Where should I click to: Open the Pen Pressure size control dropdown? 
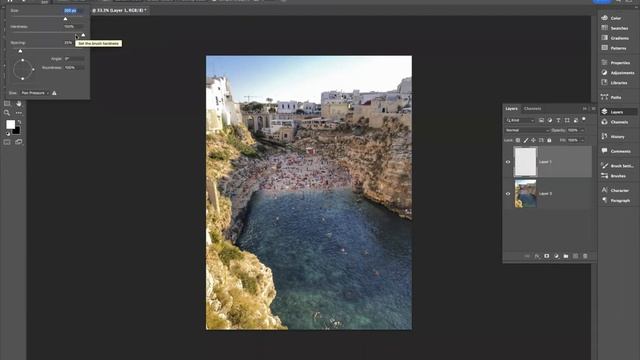(35, 93)
